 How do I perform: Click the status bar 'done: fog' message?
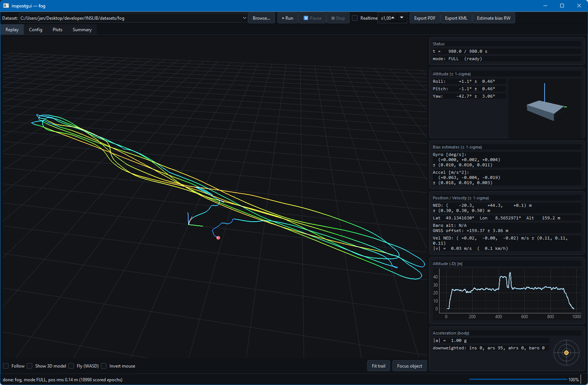click(x=62, y=379)
